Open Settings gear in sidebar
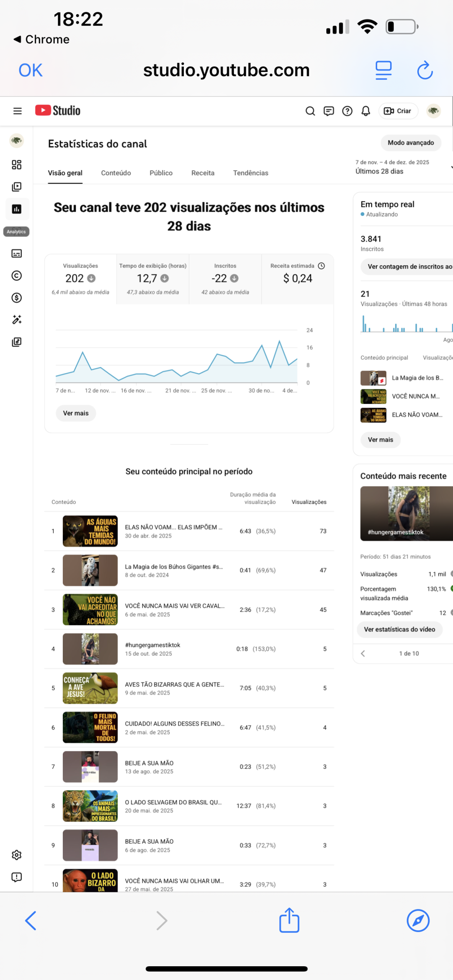453x980 pixels. click(16, 855)
